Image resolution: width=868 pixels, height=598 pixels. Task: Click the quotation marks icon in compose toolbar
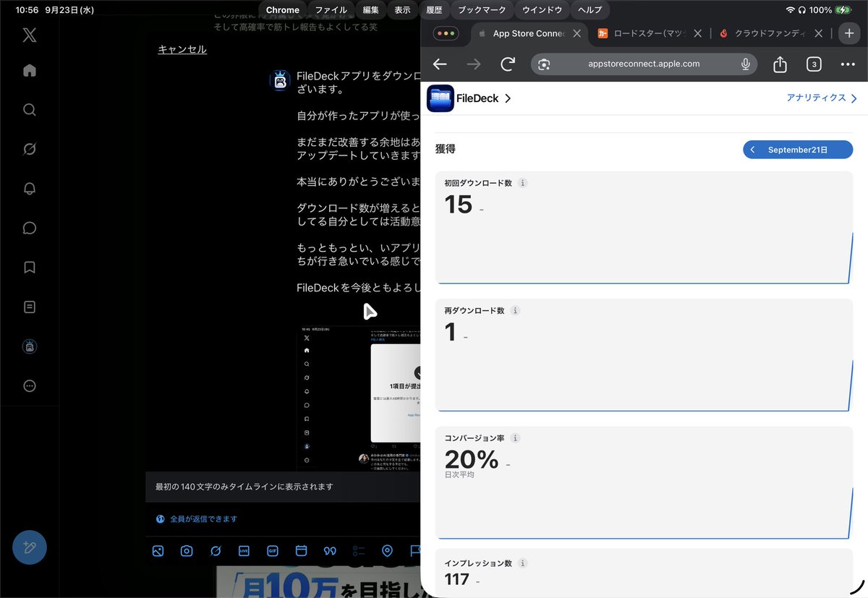click(x=330, y=551)
